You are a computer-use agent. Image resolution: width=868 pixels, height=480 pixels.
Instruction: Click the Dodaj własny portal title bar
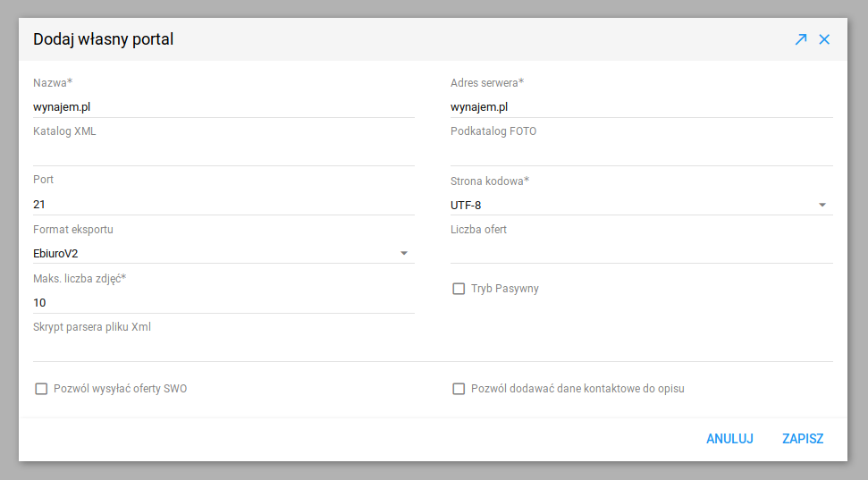tap(433, 39)
